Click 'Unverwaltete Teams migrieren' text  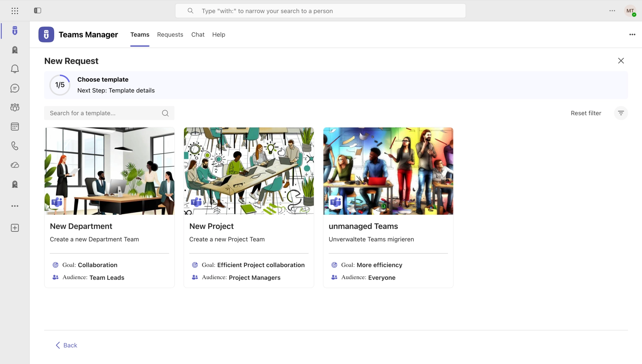coord(371,239)
